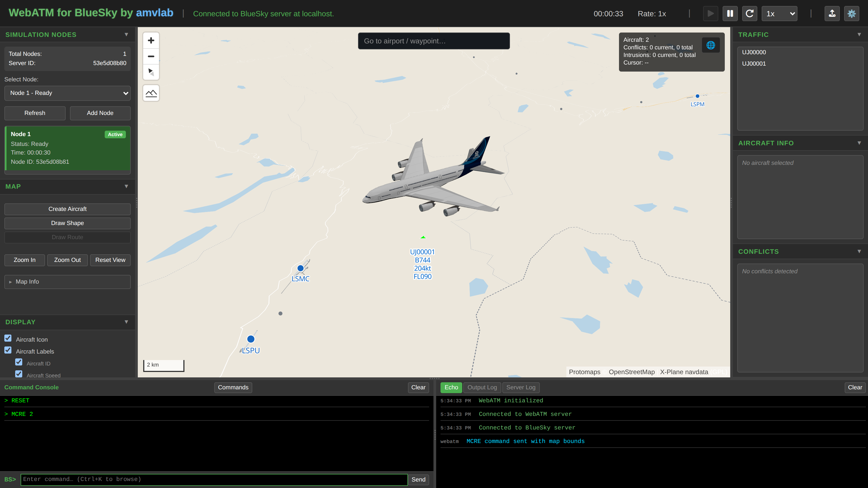Click the upload scenario icon
This screenshot has width=868, height=488.
[x=832, y=14]
